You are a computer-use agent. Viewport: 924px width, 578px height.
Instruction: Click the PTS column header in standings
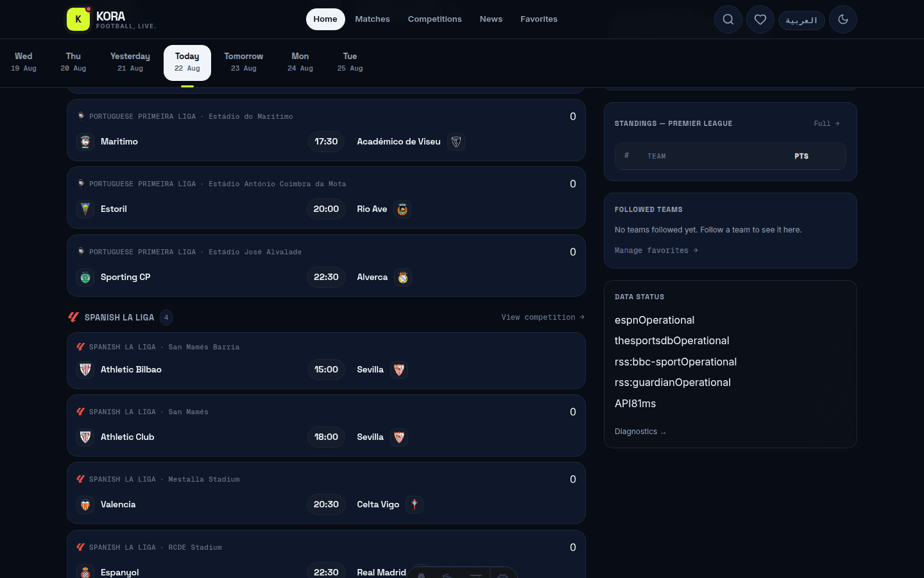point(801,156)
